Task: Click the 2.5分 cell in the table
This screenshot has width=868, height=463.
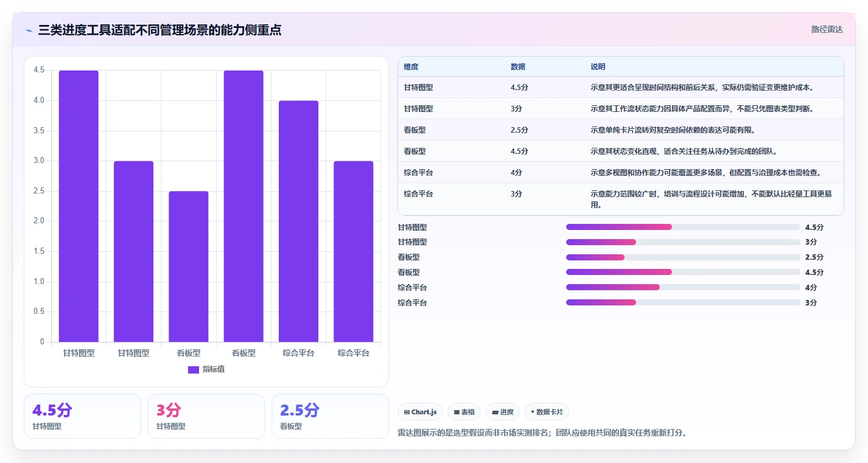Action: coord(519,130)
